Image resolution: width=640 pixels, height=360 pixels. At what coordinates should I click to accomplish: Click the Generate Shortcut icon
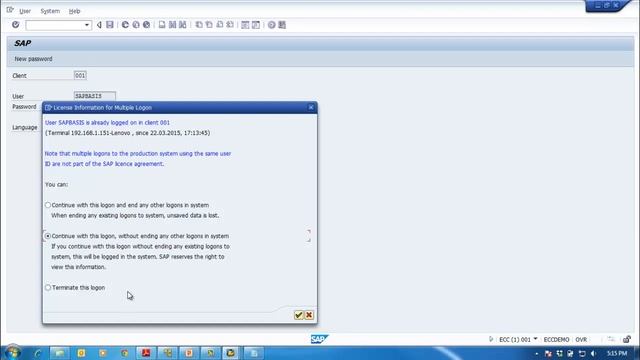point(256,25)
